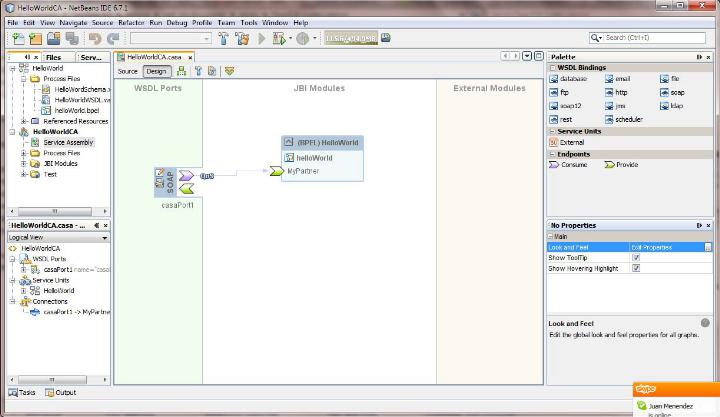Select the External service unit palette item
Screen dimensions: 720x417
567,143
